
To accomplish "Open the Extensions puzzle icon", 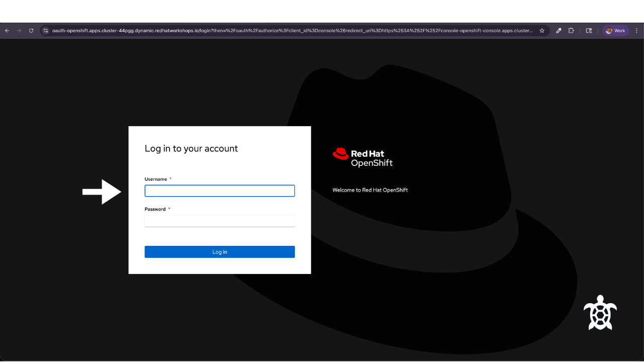I will click(571, 31).
